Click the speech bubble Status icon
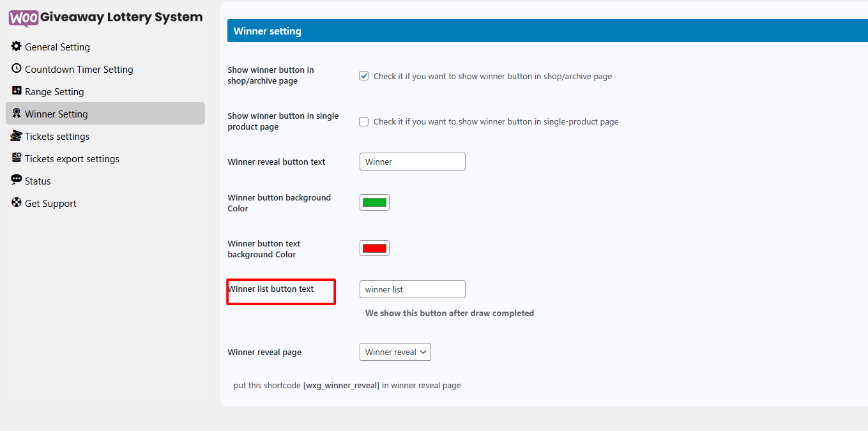This screenshot has height=431, width=868. (x=17, y=181)
